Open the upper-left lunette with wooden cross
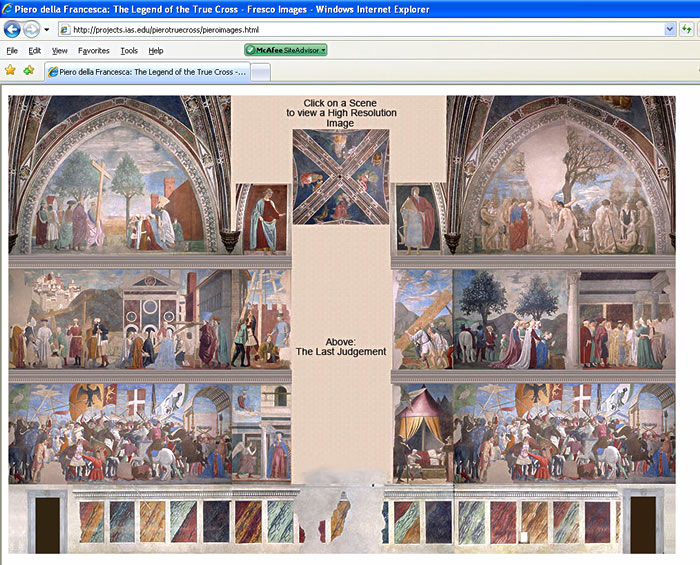 coord(120,179)
